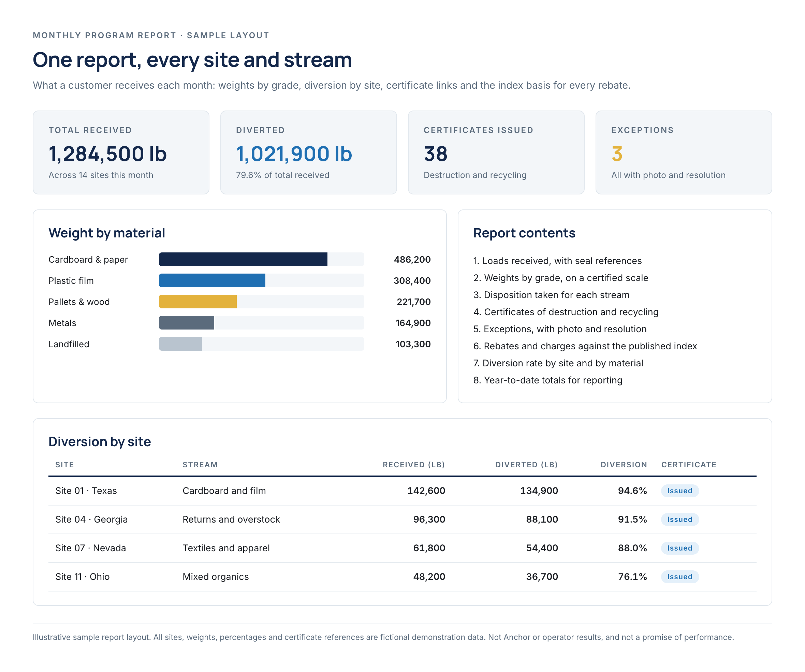Click the CERTIFICATE column header

[x=689, y=465]
